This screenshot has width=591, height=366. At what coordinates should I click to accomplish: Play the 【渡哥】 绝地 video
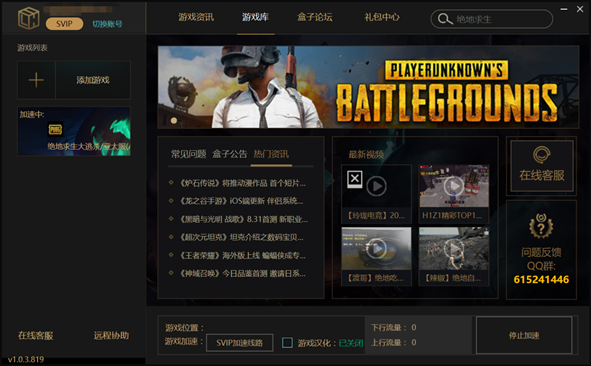[x=376, y=249]
